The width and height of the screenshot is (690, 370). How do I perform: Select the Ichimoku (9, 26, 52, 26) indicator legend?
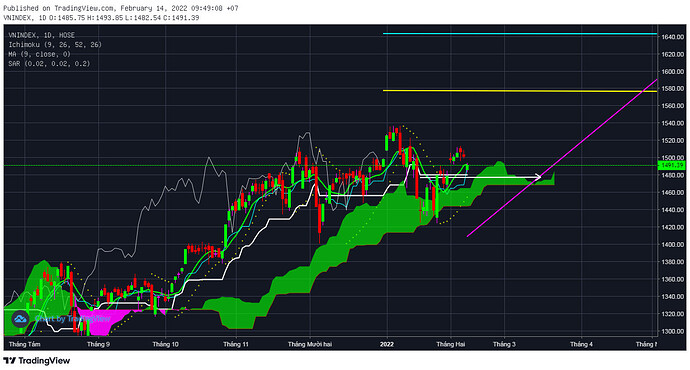(55, 44)
